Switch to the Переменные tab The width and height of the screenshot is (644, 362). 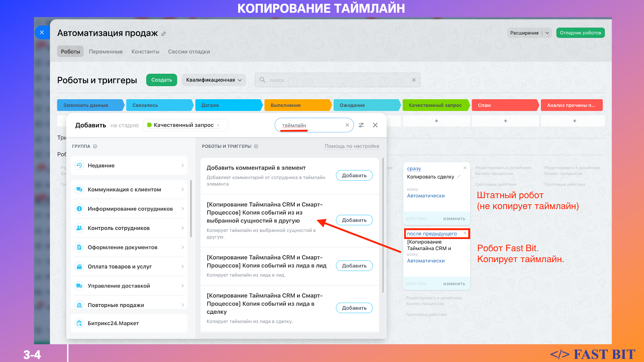pyautogui.click(x=106, y=52)
